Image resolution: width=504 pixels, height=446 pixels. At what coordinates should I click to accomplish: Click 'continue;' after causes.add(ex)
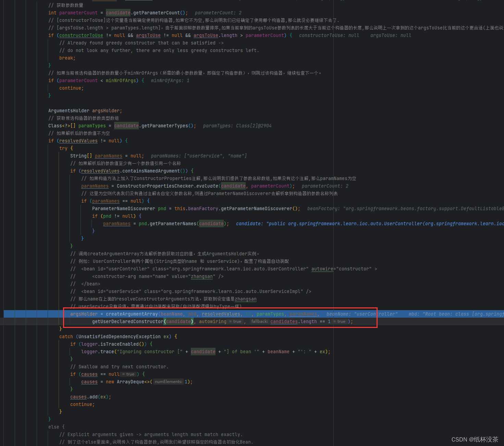pos(82,404)
